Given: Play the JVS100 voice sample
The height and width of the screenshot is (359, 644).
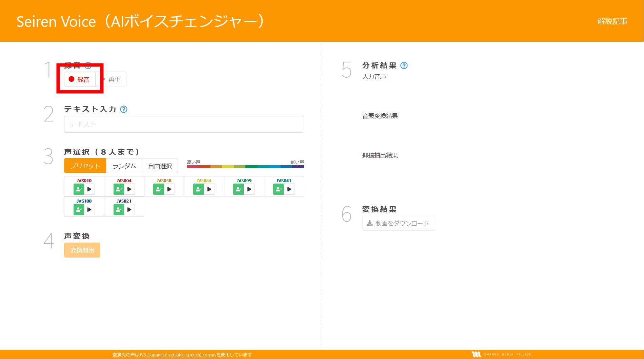Looking at the screenshot, I should tap(89, 210).
